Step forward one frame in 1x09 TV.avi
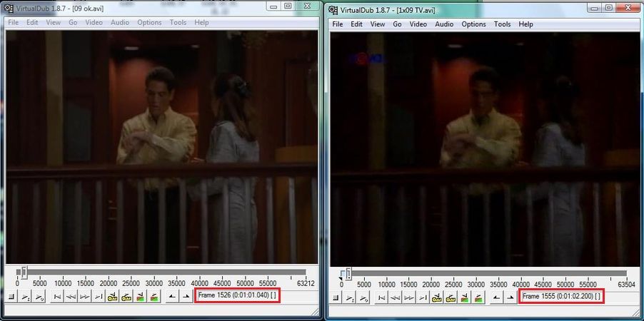Screen dimensions: 644x321 pyautogui.click(x=408, y=297)
